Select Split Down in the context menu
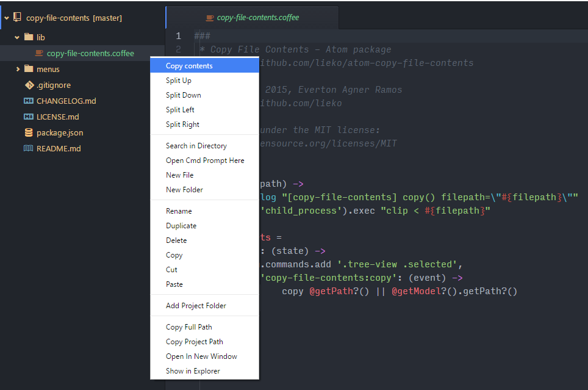Image resolution: width=588 pixels, height=390 pixels. click(204, 95)
